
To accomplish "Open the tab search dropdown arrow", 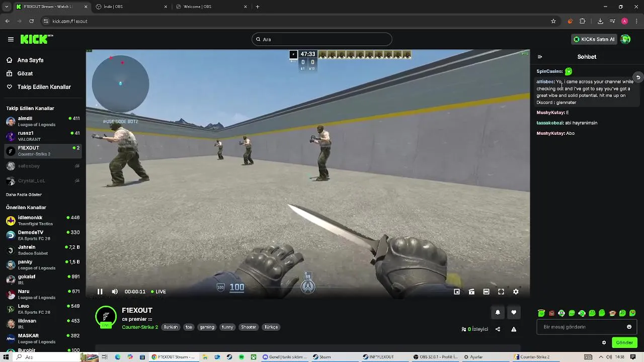I will 6,7.
